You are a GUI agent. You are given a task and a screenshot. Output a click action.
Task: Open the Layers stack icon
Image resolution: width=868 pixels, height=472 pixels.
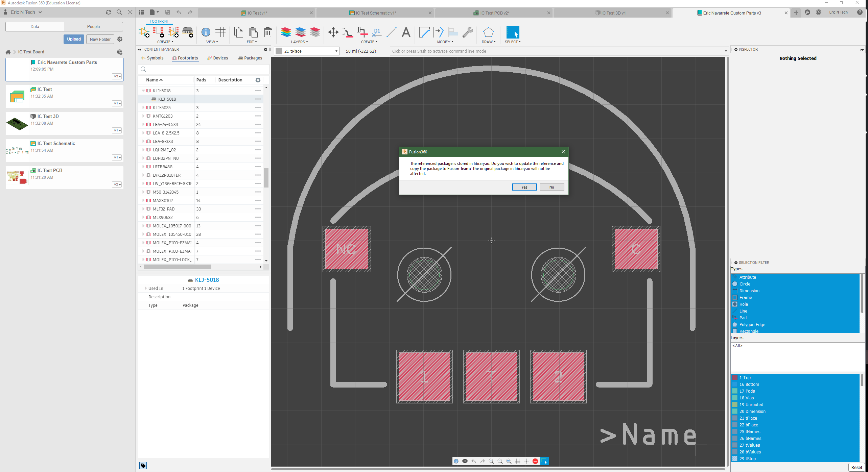coord(286,32)
